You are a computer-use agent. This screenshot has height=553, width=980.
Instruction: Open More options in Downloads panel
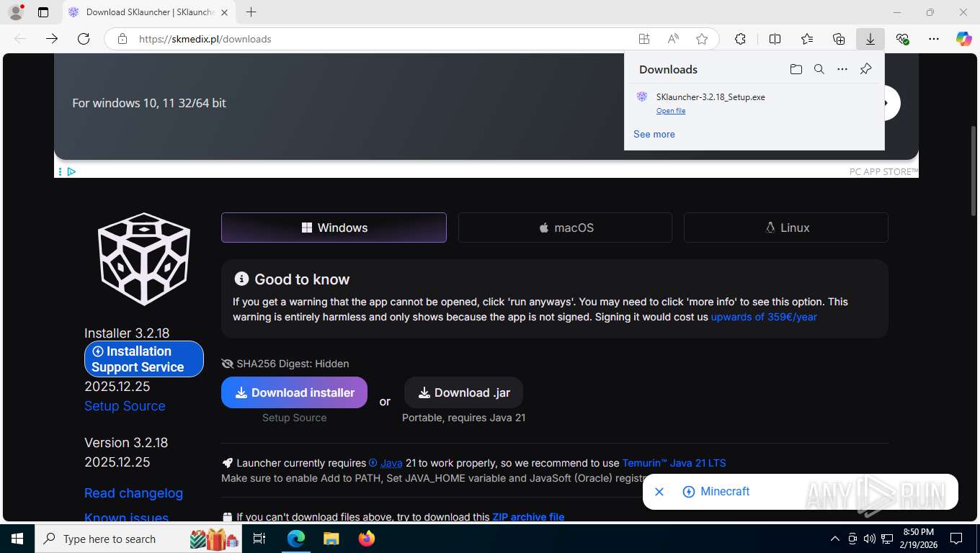coord(842,69)
